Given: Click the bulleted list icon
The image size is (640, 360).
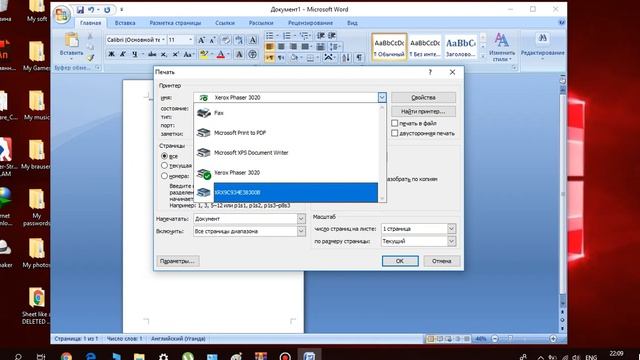Looking at the screenshot, I should [270, 36].
